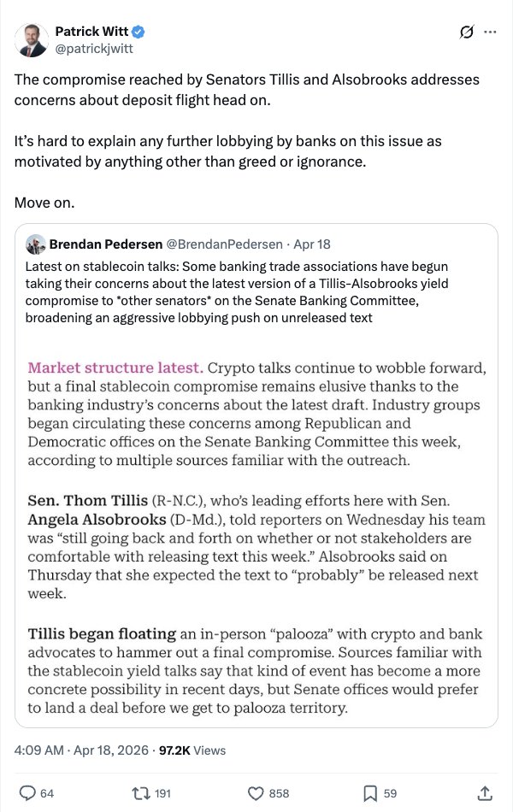Like the tweet with the heart icon
513x812 pixels.
(x=253, y=793)
